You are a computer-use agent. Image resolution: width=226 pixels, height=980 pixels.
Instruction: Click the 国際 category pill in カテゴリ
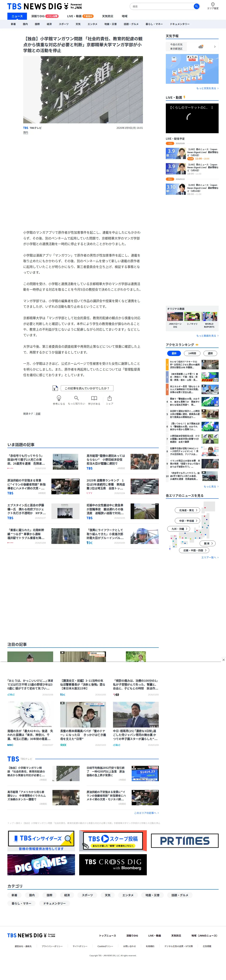coord(49,895)
